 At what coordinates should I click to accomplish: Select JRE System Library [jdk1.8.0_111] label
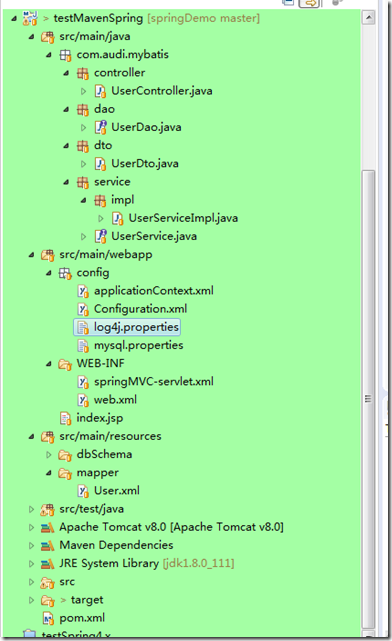tap(147, 564)
